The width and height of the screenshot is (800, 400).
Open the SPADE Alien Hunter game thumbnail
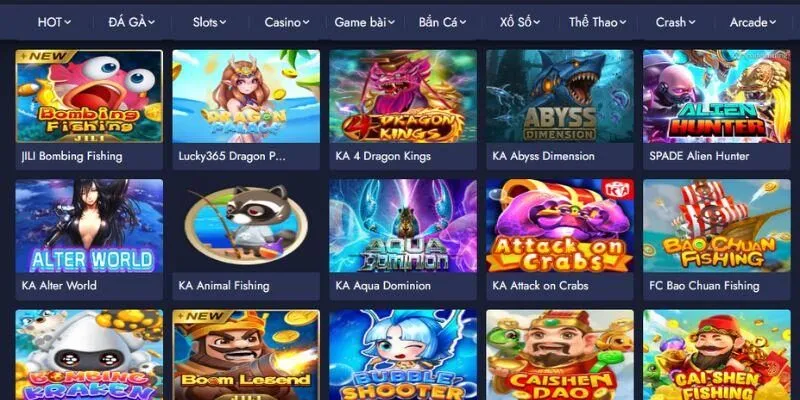click(x=717, y=96)
